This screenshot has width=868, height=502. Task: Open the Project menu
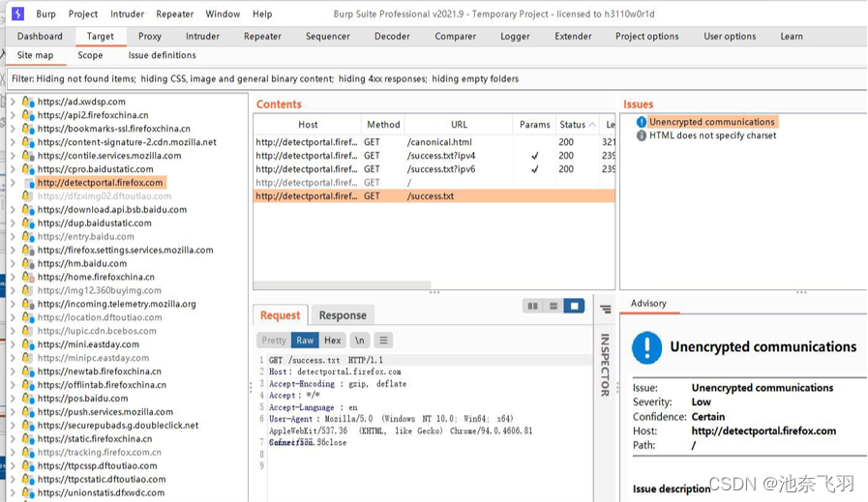[x=83, y=14]
